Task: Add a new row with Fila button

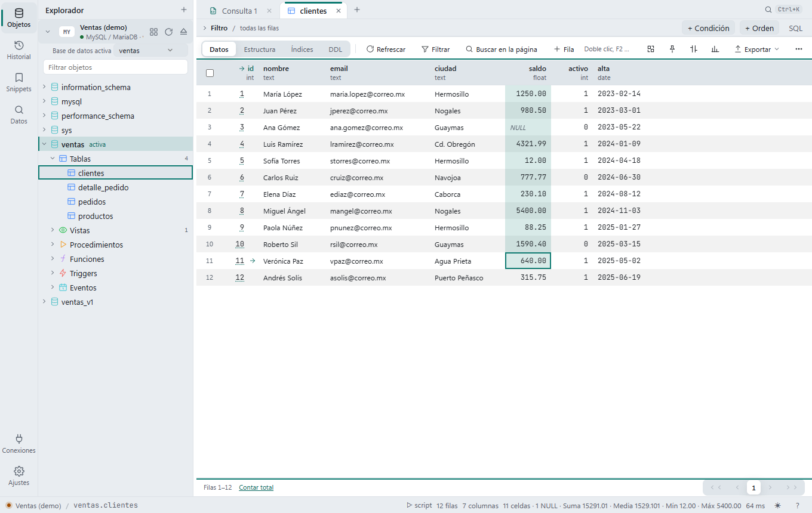Action: (564, 49)
